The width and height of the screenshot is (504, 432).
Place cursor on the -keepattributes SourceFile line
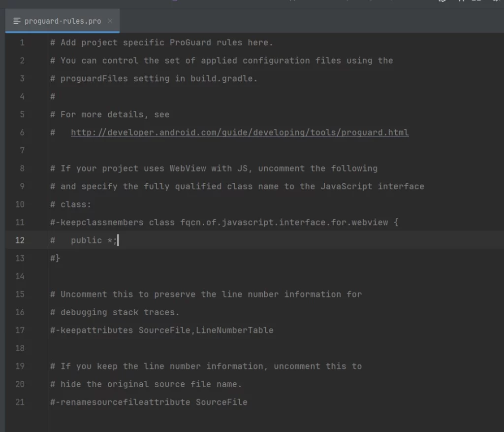[161, 330]
